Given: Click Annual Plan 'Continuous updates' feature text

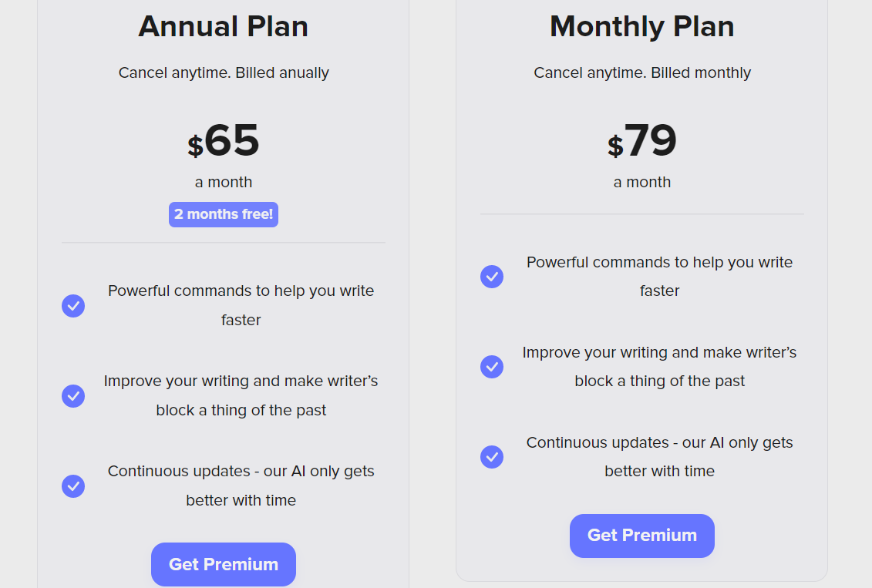Looking at the screenshot, I should [x=241, y=486].
